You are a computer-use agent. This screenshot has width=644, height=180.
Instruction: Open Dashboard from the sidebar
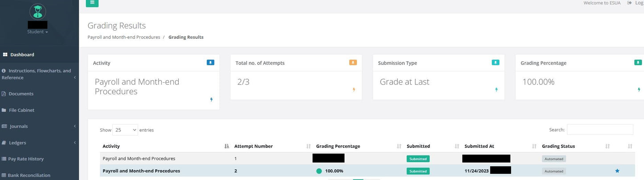22,55
